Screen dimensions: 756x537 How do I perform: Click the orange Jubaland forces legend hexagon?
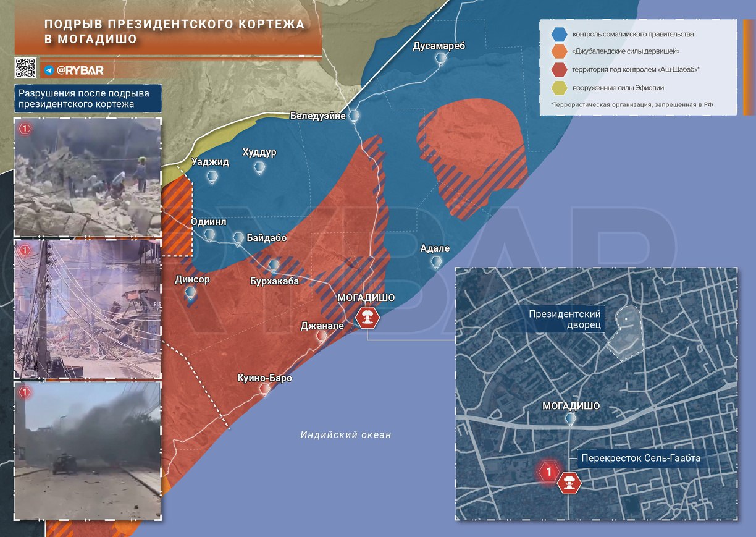coord(559,52)
